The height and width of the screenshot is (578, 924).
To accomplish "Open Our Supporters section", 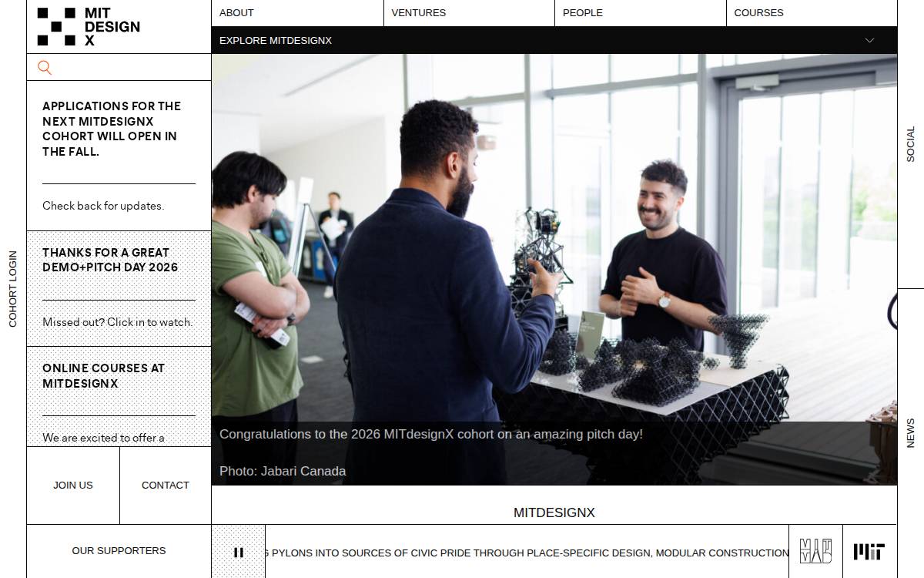I will (x=119, y=551).
